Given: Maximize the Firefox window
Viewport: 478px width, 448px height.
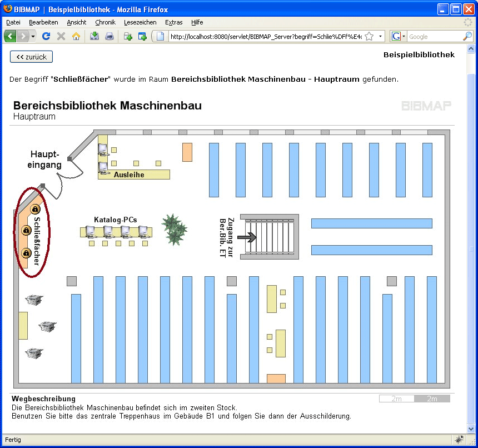Looking at the screenshot, I should 456,9.
